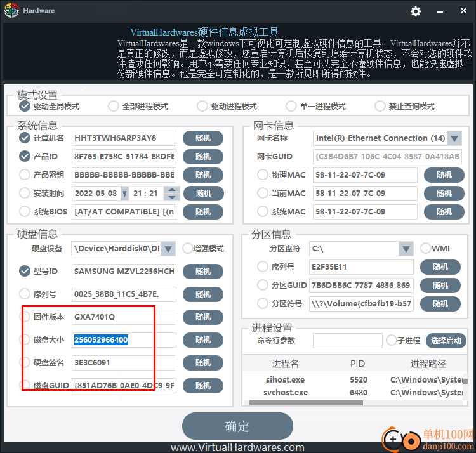Randomize the 安装时间 value

click(203, 193)
